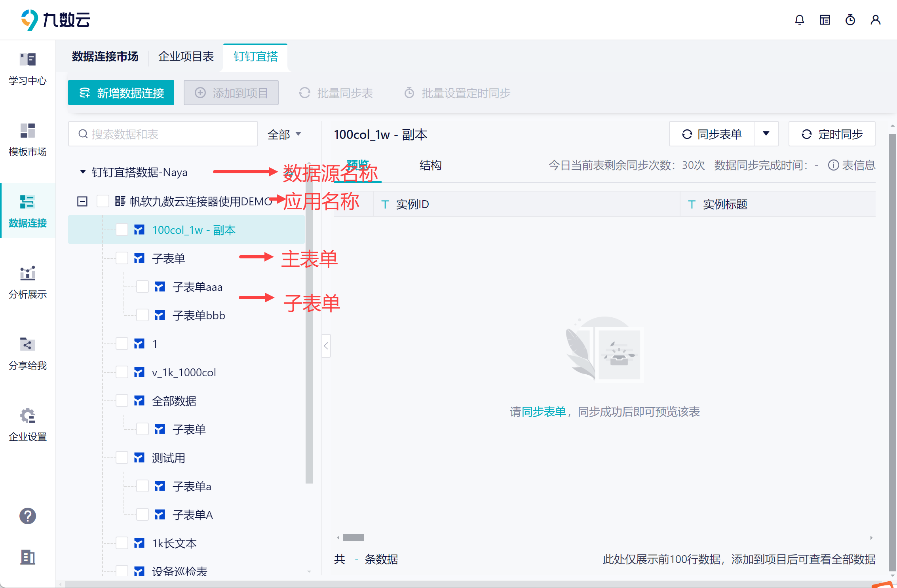
Task: Select checkbox for 帆软九数云连接器使用DEMO app
Action: coord(103,201)
